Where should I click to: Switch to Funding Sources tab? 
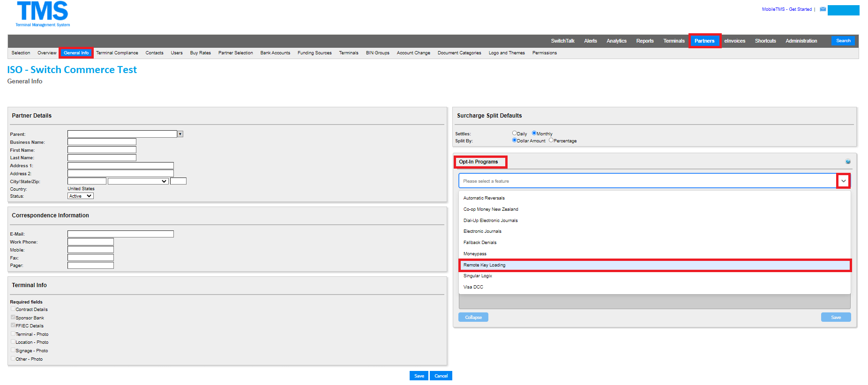click(314, 53)
